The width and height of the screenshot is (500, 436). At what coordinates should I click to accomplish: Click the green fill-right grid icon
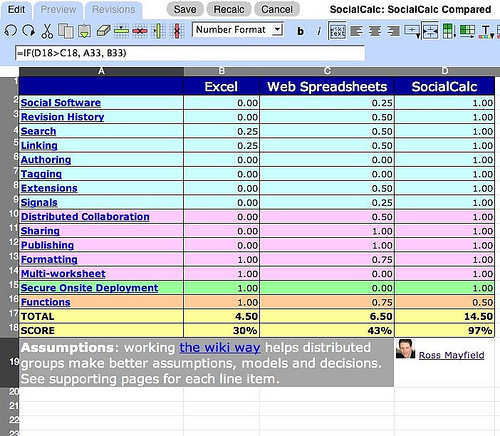click(467, 31)
